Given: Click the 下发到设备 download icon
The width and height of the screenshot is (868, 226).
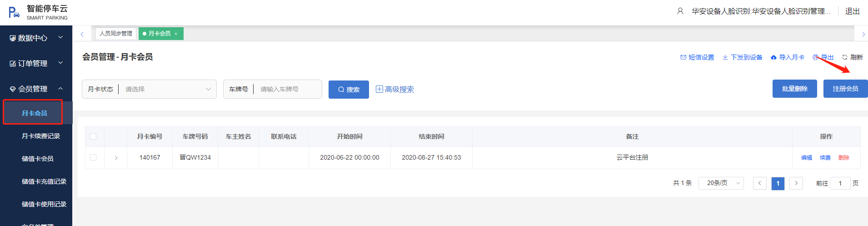Looking at the screenshot, I should coord(725,57).
